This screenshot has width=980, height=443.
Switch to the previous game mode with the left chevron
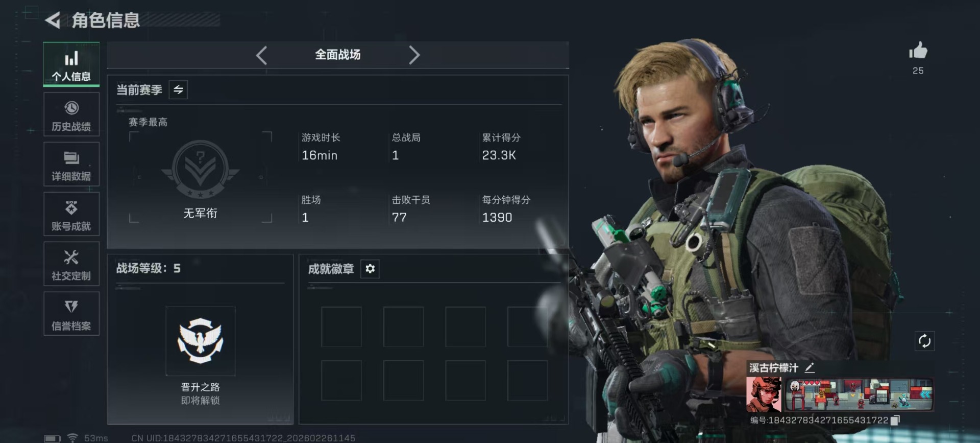tap(261, 55)
